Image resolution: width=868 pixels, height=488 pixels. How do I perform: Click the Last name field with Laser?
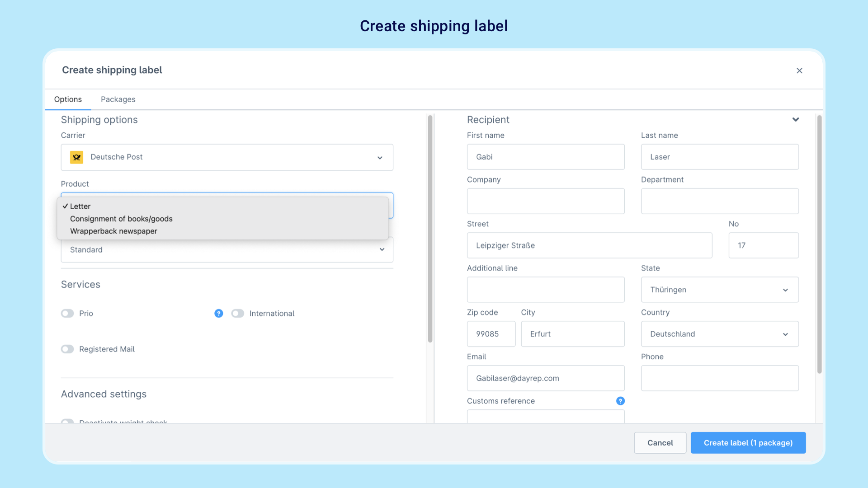[x=720, y=157]
